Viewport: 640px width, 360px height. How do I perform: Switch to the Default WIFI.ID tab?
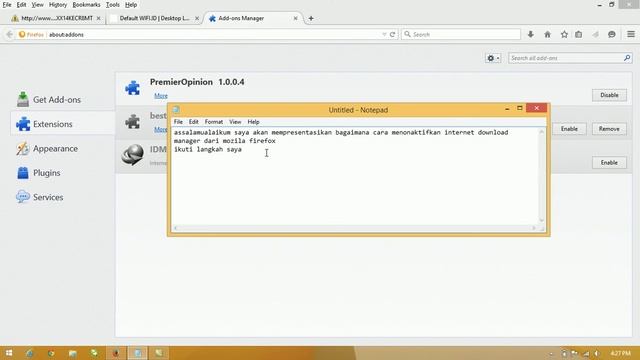(154, 18)
